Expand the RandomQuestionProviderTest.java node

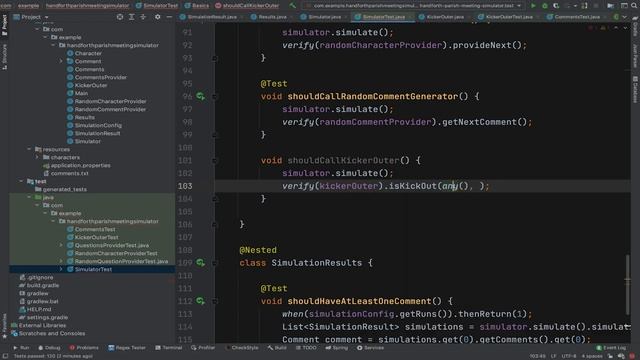[x=61, y=261]
